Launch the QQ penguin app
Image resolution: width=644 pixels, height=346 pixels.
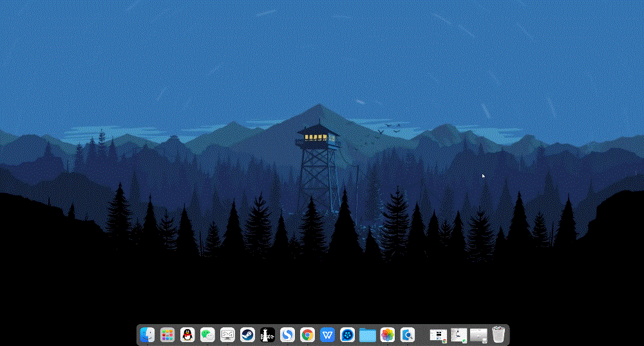click(187, 335)
